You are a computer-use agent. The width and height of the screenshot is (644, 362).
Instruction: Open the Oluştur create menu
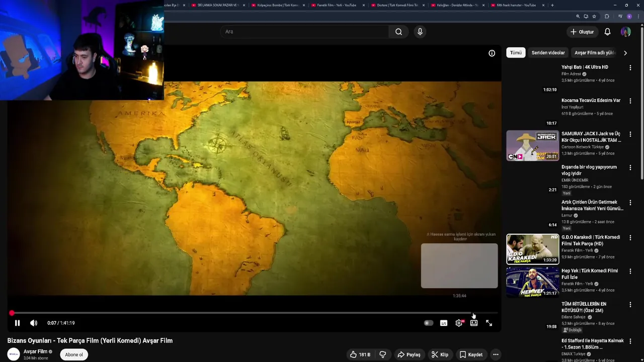(x=582, y=32)
